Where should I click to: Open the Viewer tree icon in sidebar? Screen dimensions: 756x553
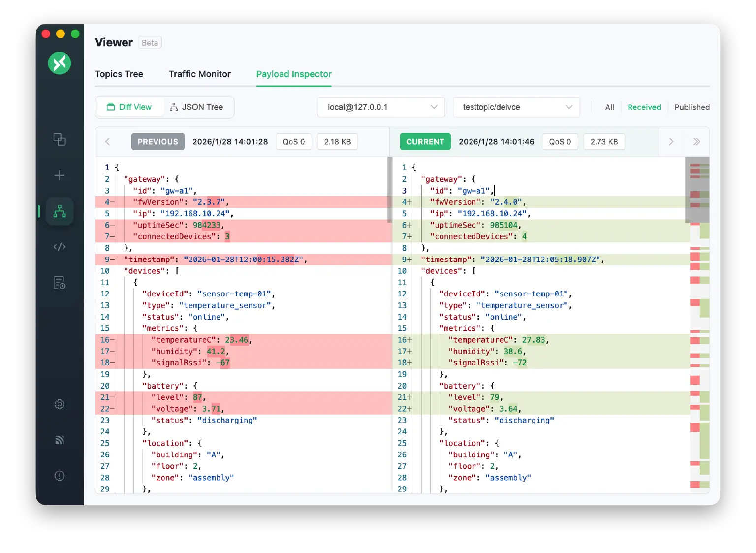(x=60, y=211)
